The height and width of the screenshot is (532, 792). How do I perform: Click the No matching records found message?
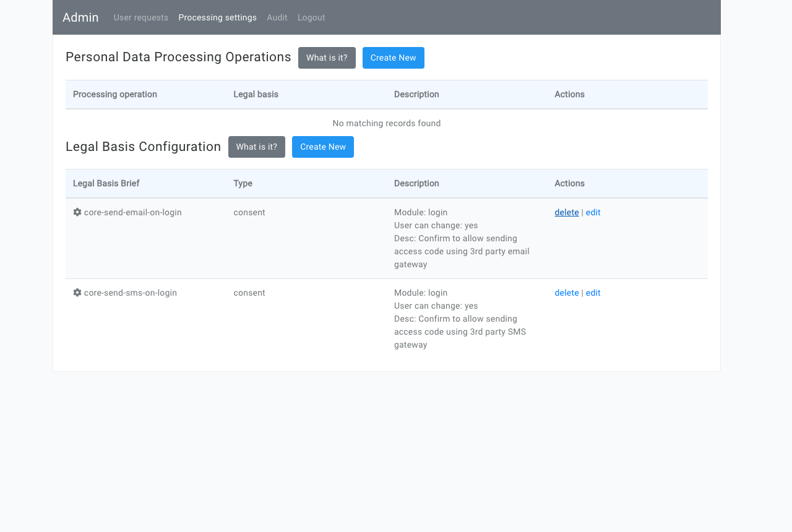click(x=387, y=123)
